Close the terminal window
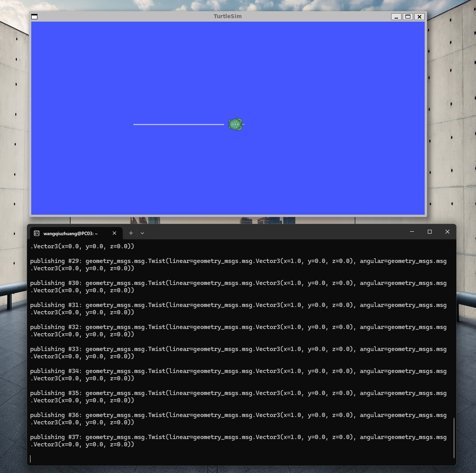 [447, 232]
